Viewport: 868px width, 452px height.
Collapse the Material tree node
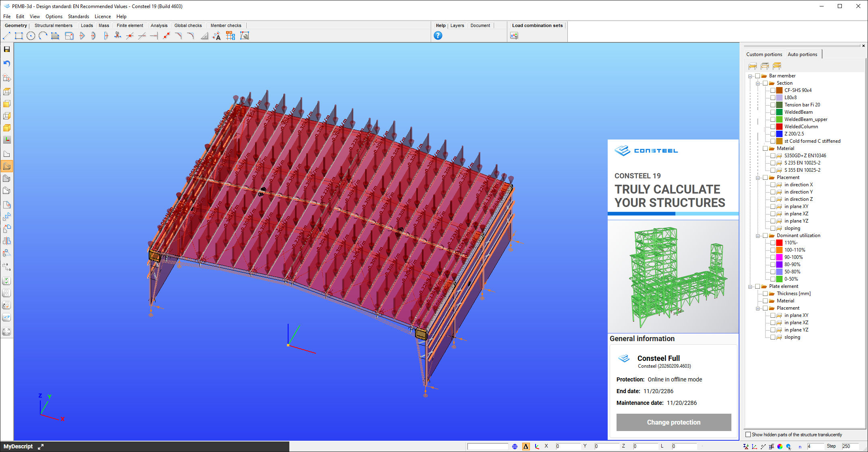coord(758,148)
